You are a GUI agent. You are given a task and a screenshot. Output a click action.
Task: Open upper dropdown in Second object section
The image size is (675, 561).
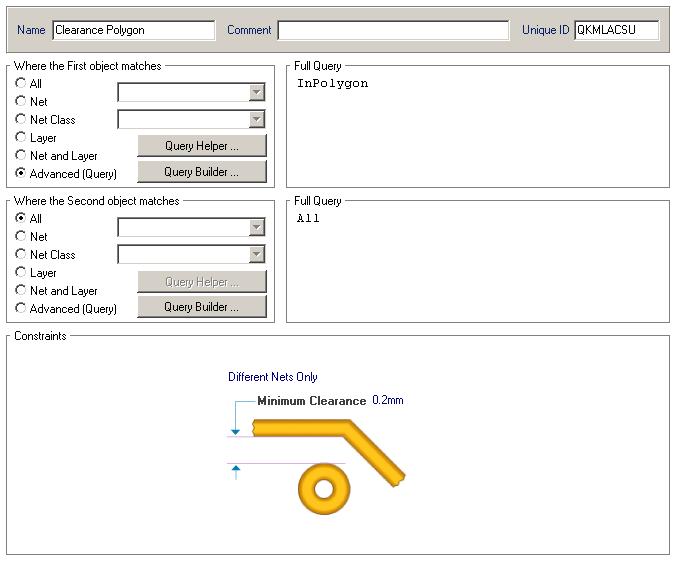[x=257, y=227]
